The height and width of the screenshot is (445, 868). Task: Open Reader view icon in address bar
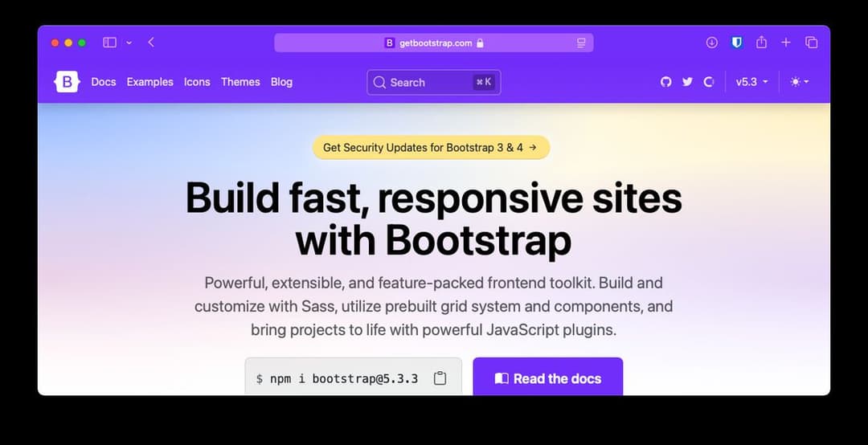581,43
